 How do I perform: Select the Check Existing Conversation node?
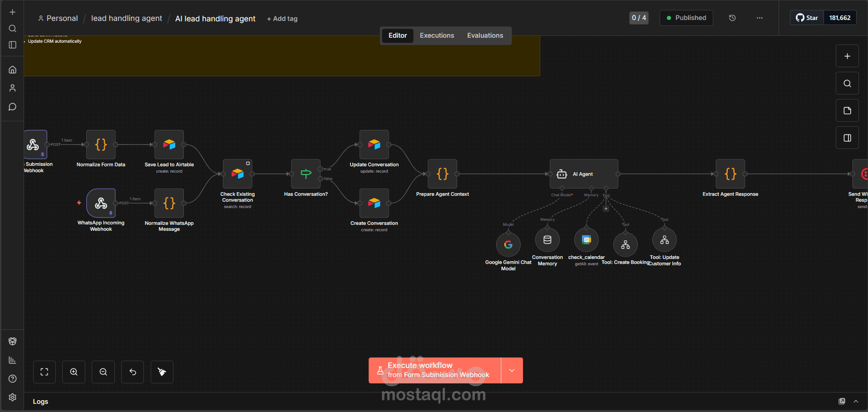[237, 174]
